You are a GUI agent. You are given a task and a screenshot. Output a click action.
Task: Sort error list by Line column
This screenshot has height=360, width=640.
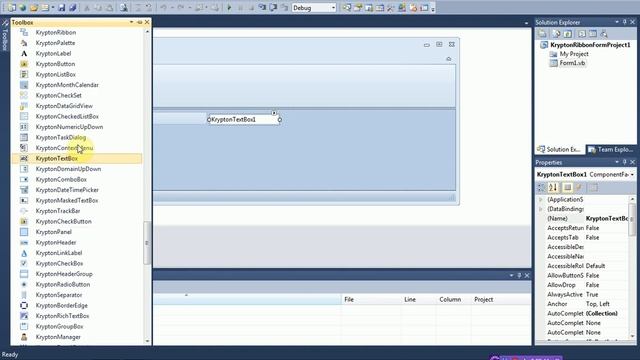coord(418,300)
